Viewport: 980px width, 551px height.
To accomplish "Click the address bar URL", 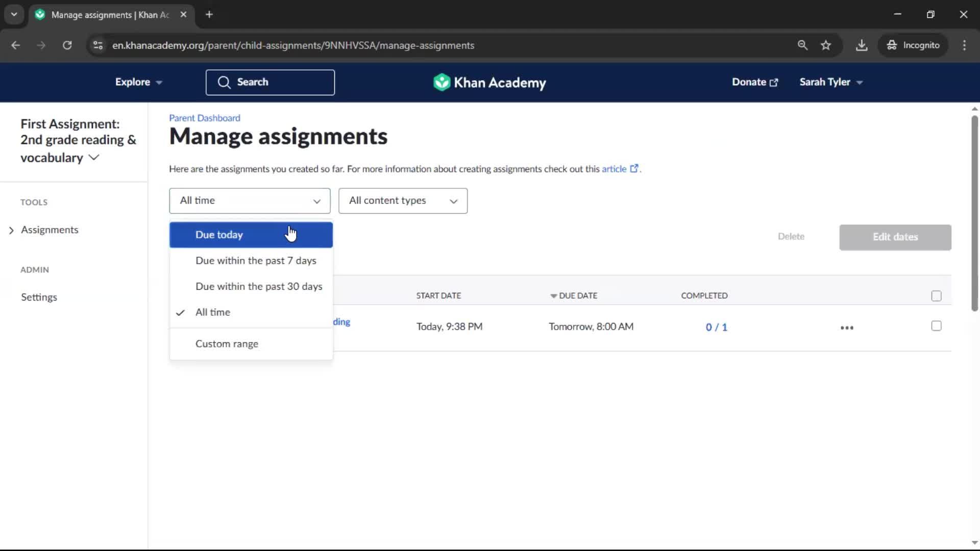I will point(293,45).
